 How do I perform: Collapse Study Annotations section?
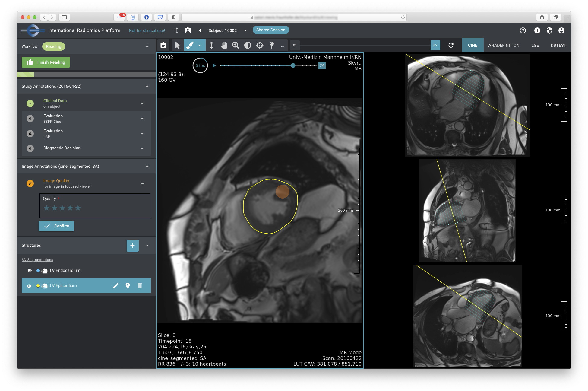(147, 86)
